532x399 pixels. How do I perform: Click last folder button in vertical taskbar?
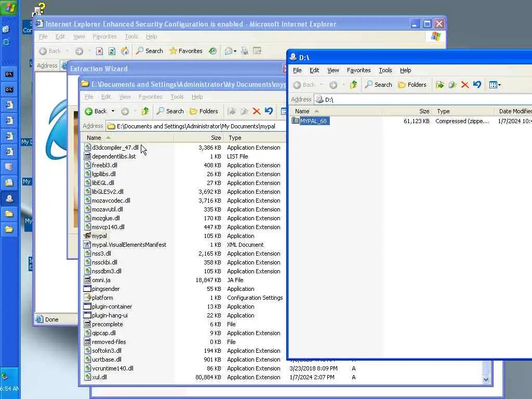pyautogui.click(x=9, y=229)
